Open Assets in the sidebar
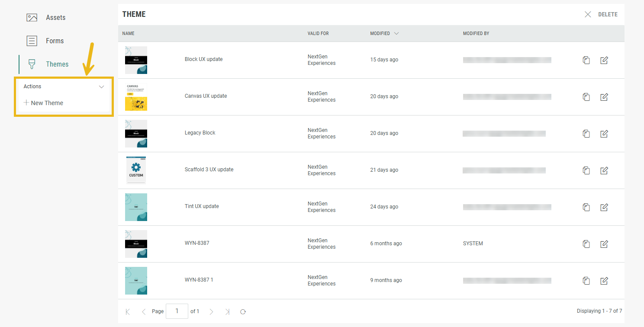The width and height of the screenshot is (644, 327). (x=55, y=18)
